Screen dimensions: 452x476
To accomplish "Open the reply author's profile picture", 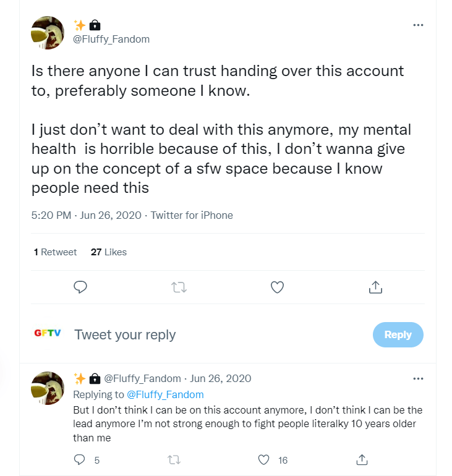I will click(48, 388).
